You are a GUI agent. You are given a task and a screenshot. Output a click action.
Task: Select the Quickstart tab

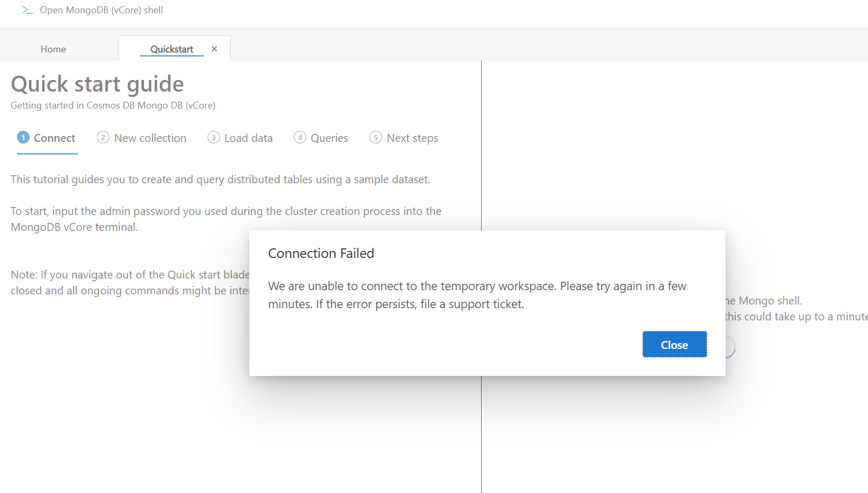pyautogui.click(x=171, y=49)
